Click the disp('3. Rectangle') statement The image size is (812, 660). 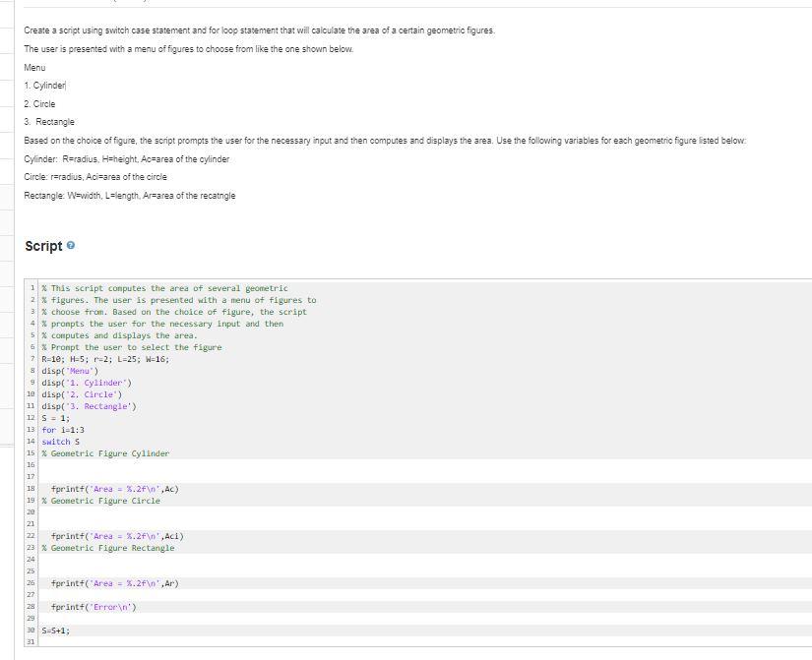coord(84,406)
